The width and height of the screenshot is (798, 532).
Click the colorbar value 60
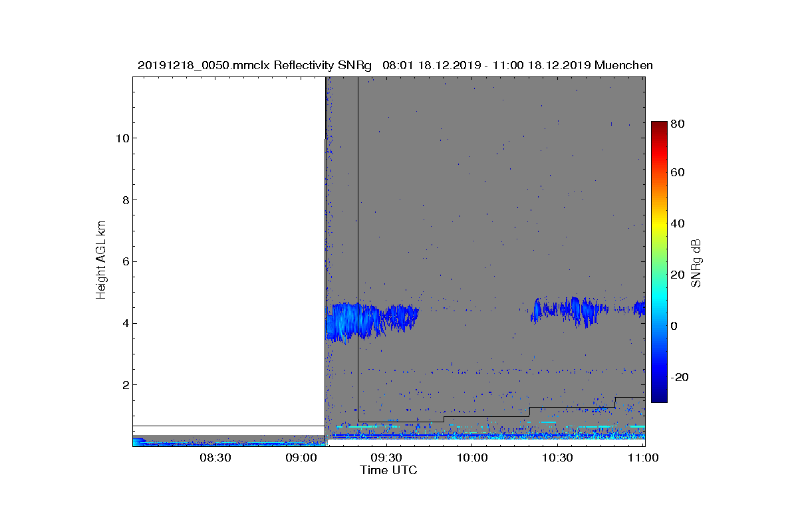[678, 173]
